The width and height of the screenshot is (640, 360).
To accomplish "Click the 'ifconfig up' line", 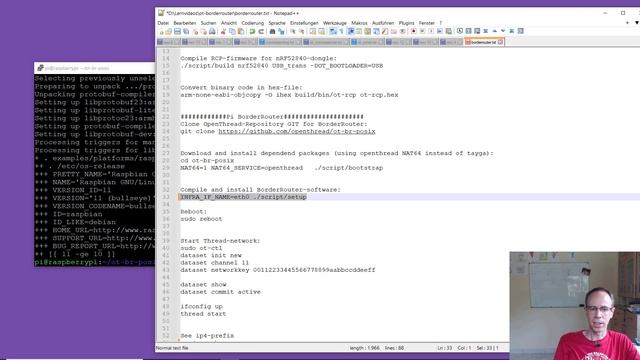I will (x=202, y=307).
